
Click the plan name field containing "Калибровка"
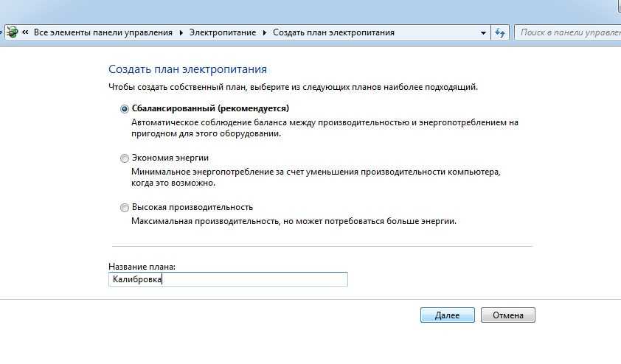pyautogui.click(x=227, y=279)
